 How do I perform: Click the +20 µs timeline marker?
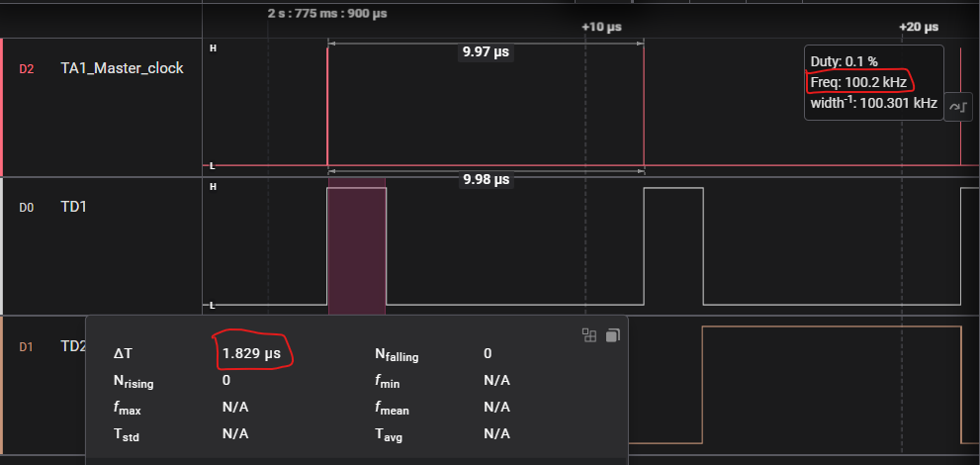(919, 28)
